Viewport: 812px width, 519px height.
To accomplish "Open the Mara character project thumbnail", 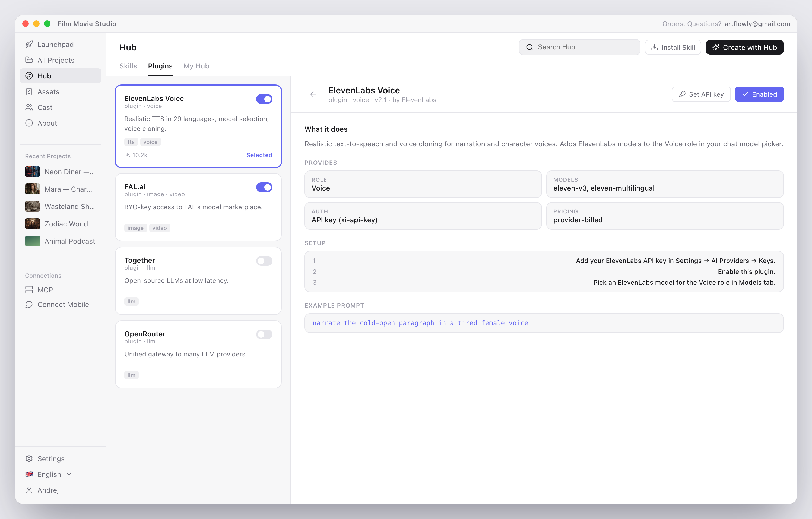I will pos(32,189).
